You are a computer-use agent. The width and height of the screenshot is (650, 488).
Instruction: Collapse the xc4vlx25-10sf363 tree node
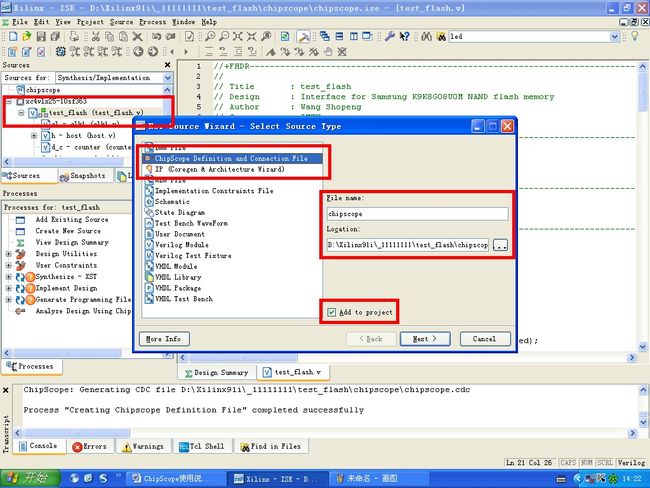pos(9,101)
